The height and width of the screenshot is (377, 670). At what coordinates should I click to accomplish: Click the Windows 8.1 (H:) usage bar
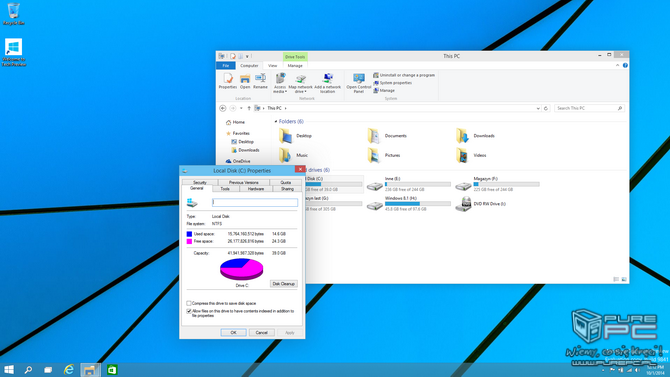click(417, 204)
